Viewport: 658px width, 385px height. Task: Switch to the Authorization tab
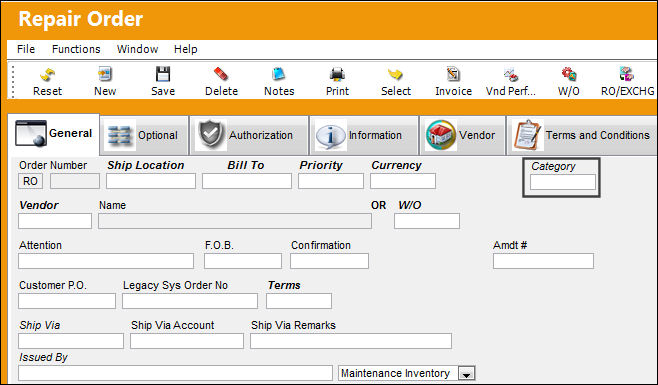click(249, 135)
